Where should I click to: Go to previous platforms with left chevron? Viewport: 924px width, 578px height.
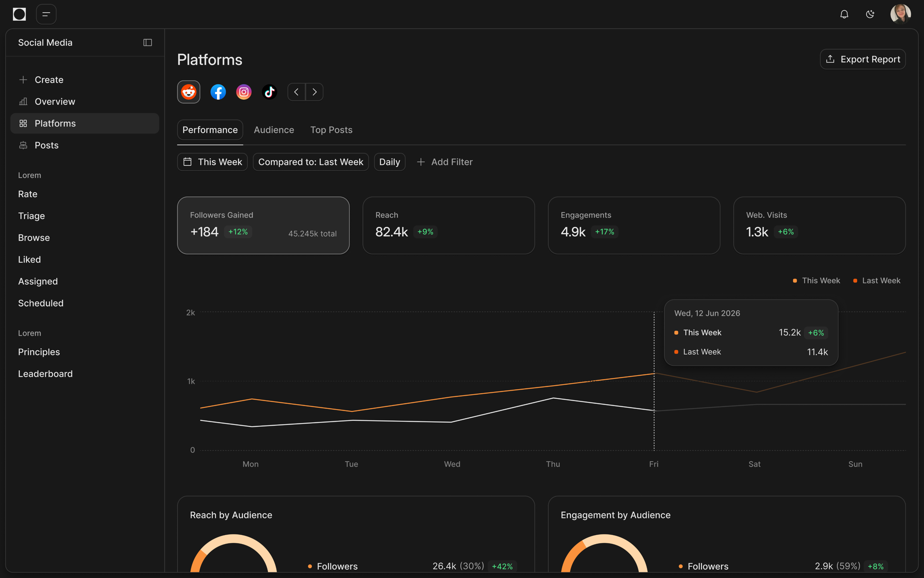[x=296, y=92]
